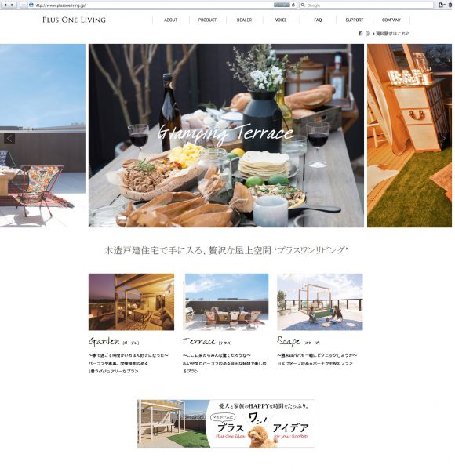The height and width of the screenshot is (476, 455).
Task: Open the SUPPORT menu item
Action: coord(355,20)
